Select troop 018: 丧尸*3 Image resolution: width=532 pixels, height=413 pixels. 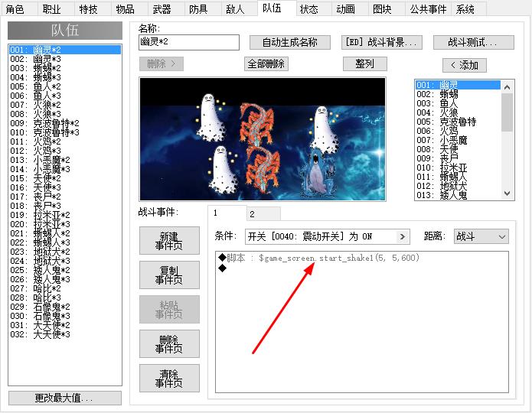pos(65,206)
